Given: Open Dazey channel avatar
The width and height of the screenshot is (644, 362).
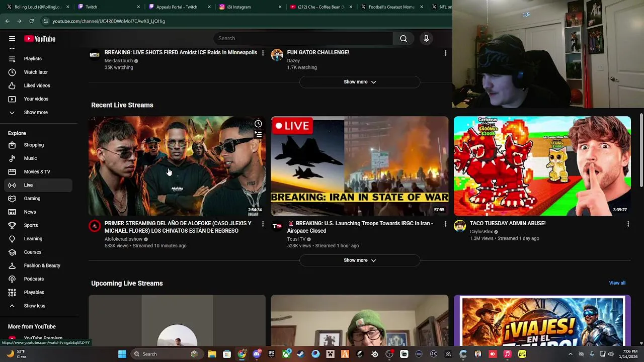Looking at the screenshot, I should click(x=277, y=55).
